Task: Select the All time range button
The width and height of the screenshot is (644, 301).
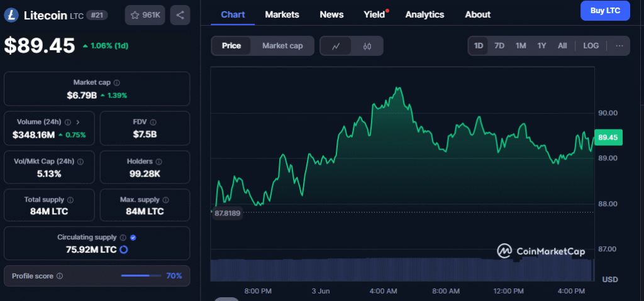Action: pyautogui.click(x=562, y=46)
